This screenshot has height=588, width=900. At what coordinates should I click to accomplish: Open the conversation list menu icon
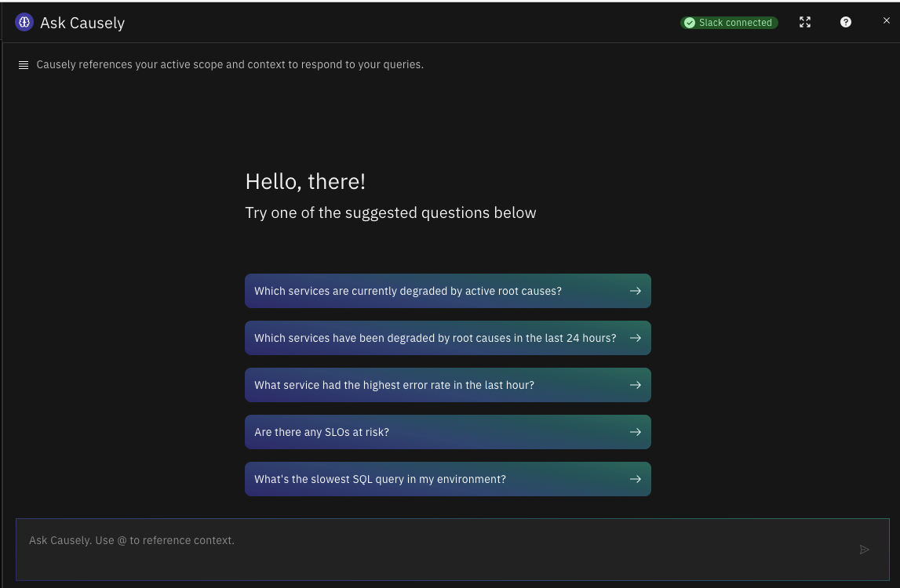point(24,65)
